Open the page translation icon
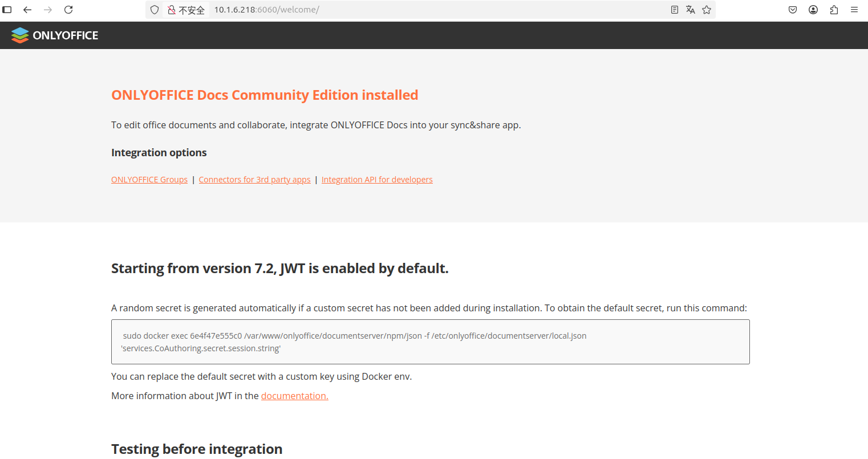 (x=691, y=10)
